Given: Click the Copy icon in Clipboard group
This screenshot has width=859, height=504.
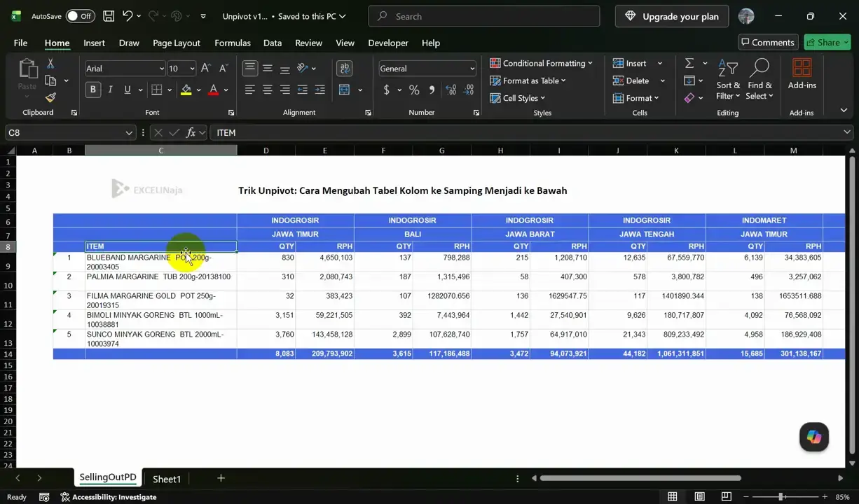Looking at the screenshot, I should pyautogui.click(x=50, y=80).
